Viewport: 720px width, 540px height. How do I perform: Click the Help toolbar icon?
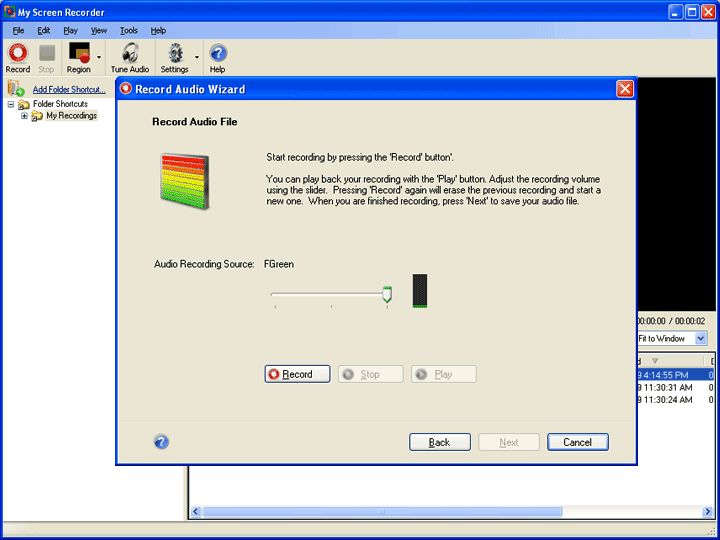[217, 53]
